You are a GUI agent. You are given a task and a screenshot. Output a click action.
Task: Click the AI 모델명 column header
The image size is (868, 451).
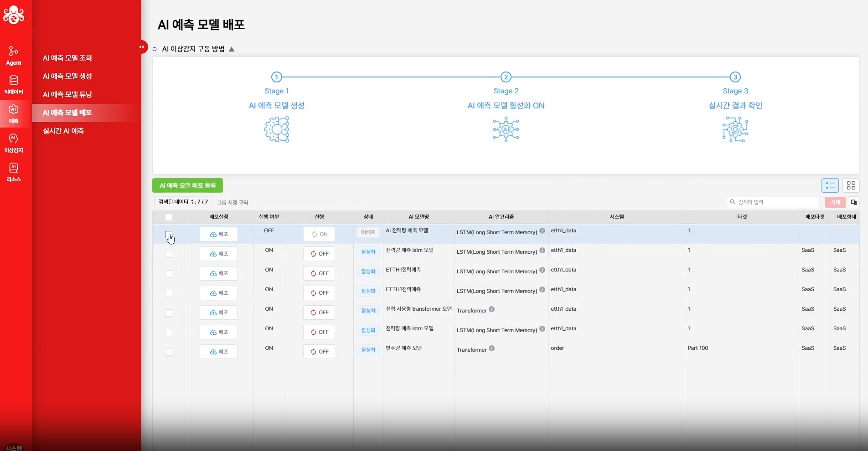pos(418,217)
